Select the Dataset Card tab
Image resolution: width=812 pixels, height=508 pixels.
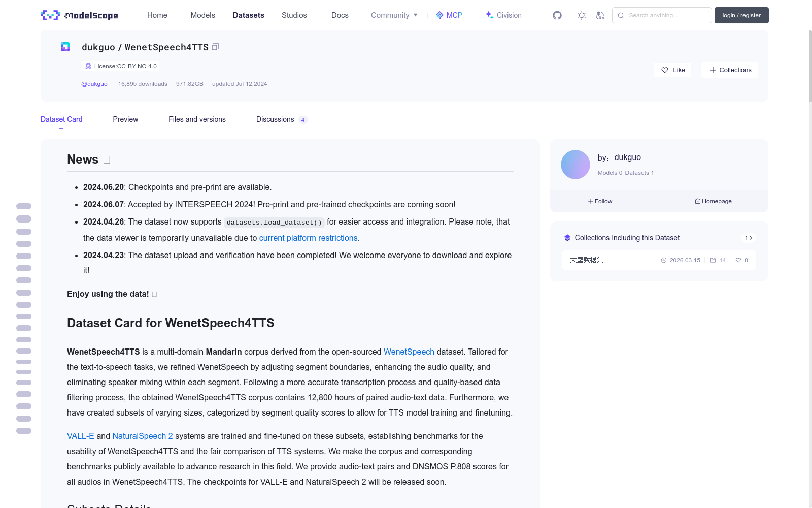click(x=61, y=119)
